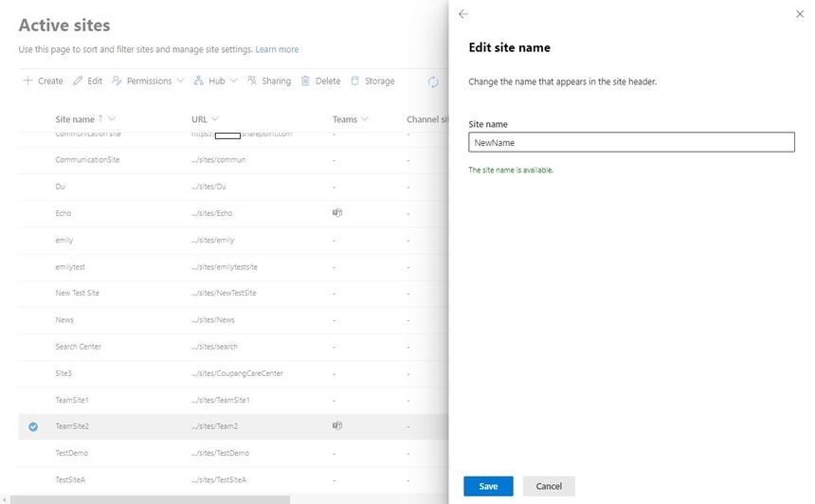Click the TestDemo site name
The height and width of the screenshot is (504, 815).
point(71,453)
